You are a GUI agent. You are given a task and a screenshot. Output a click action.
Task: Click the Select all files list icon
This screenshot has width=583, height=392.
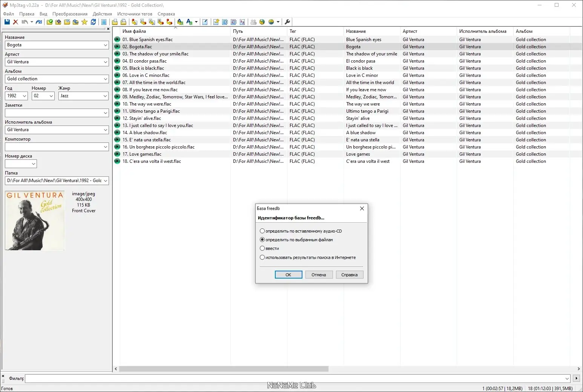point(104,22)
